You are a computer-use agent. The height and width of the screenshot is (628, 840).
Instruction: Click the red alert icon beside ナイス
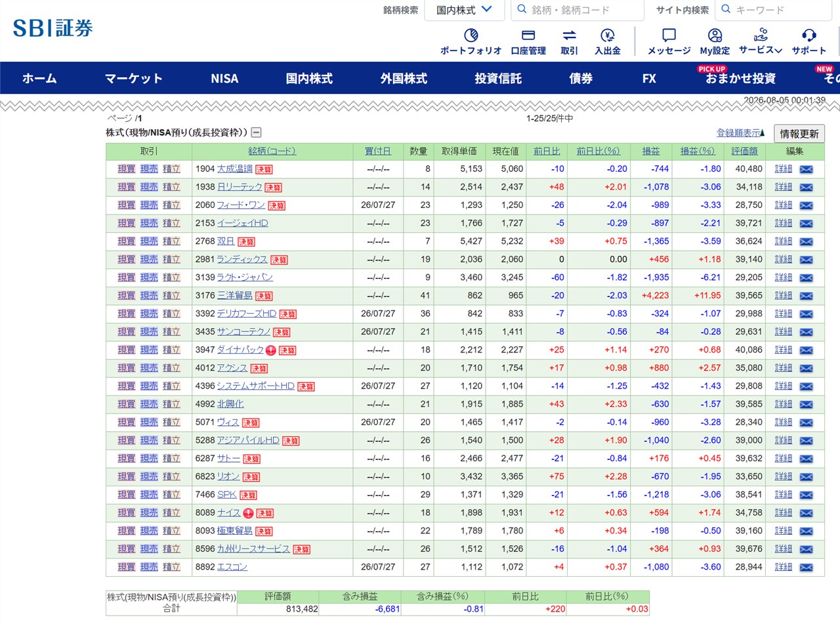click(x=248, y=513)
